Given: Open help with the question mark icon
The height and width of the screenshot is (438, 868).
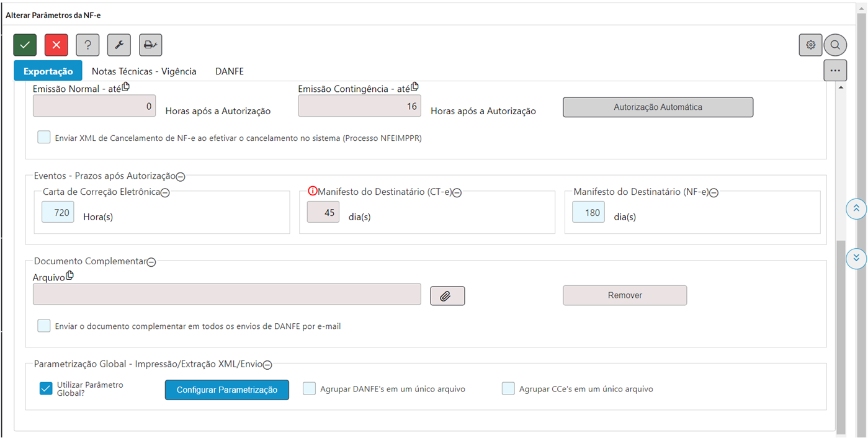Looking at the screenshot, I should 87,45.
